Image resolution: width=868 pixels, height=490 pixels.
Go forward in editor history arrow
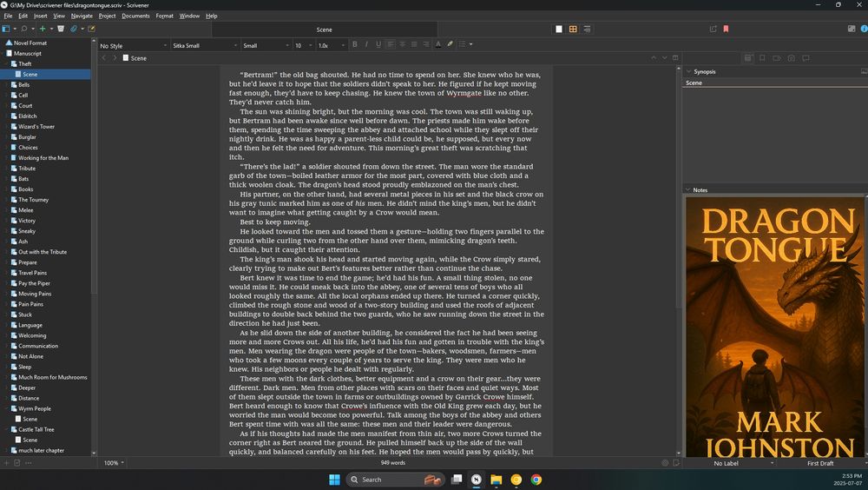(x=115, y=57)
